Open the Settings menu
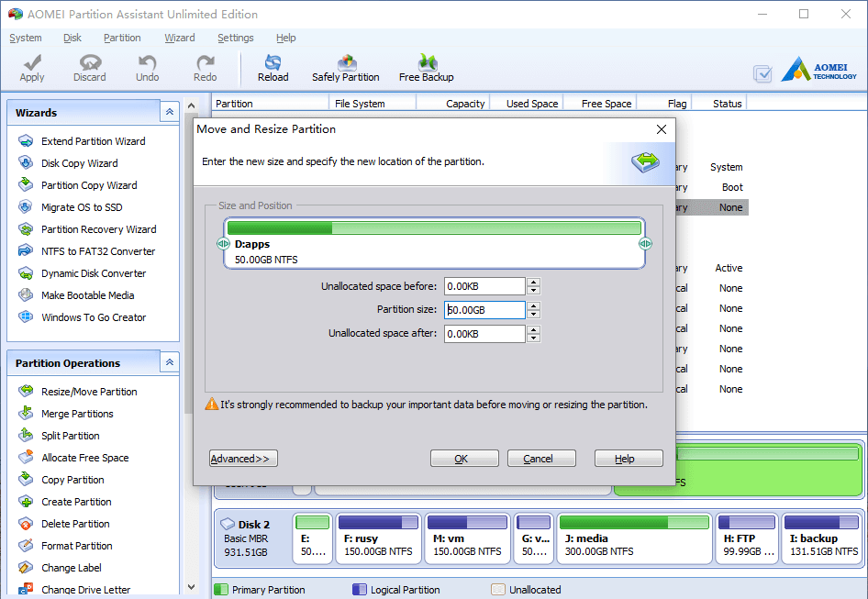The image size is (868, 599). (x=235, y=38)
